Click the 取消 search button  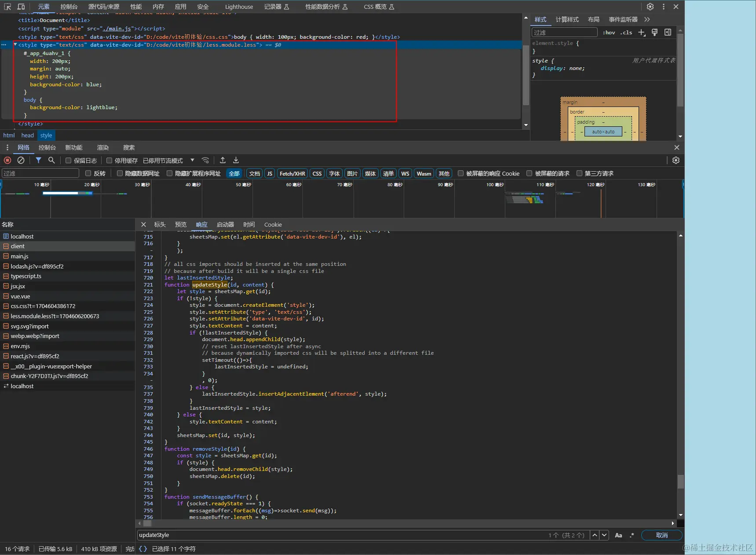(x=661, y=535)
